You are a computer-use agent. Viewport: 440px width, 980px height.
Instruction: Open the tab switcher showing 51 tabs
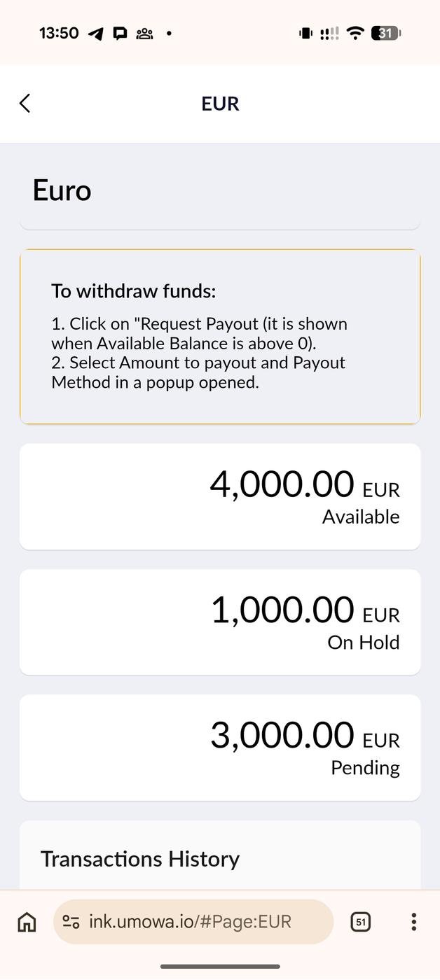tap(360, 922)
